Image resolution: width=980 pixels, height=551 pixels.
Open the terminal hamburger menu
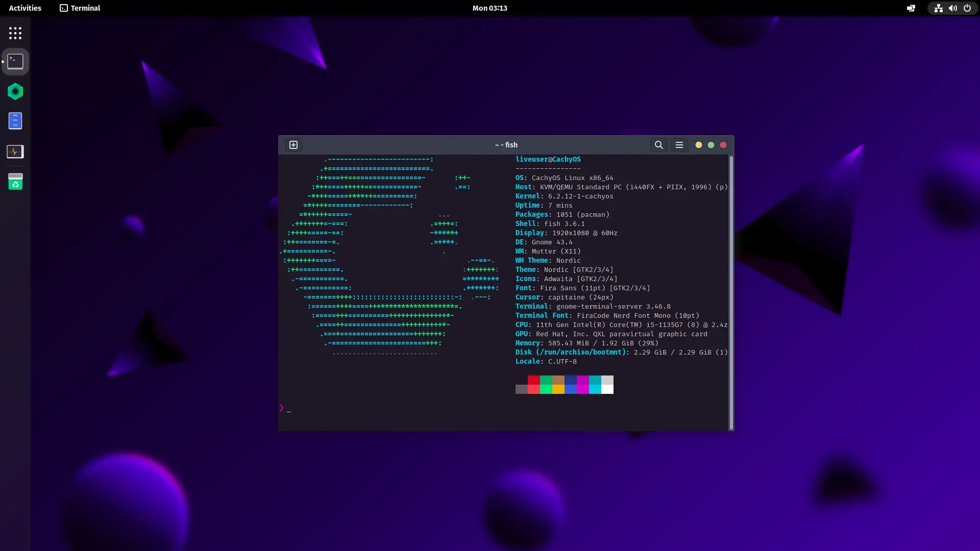click(x=679, y=145)
